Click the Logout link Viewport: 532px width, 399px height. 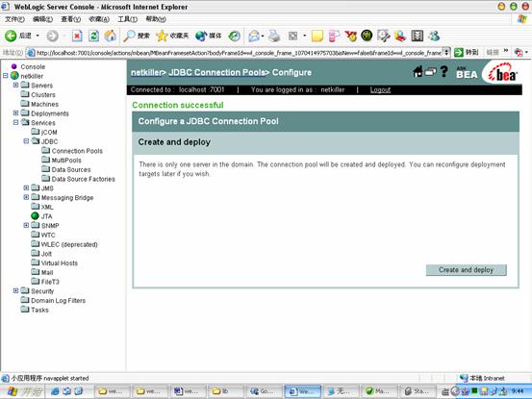[380, 89]
